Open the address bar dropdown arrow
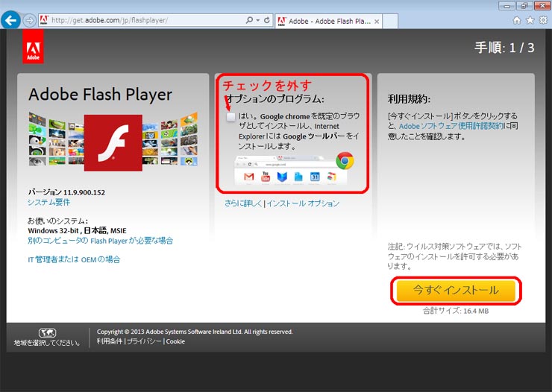The image size is (552, 392). pyautogui.click(x=258, y=20)
